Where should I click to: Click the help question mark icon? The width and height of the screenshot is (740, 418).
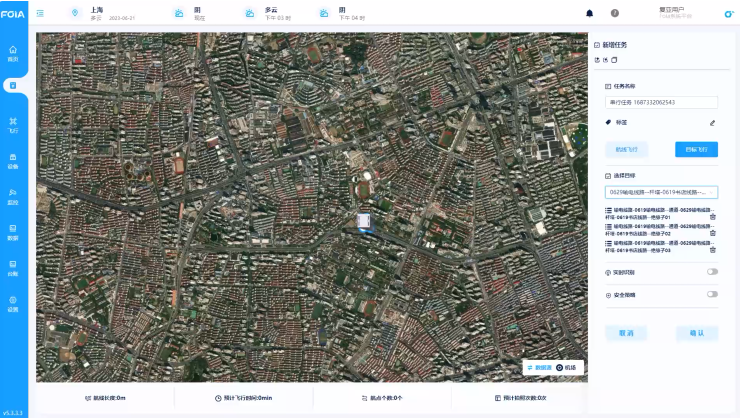tap(614, 13)
